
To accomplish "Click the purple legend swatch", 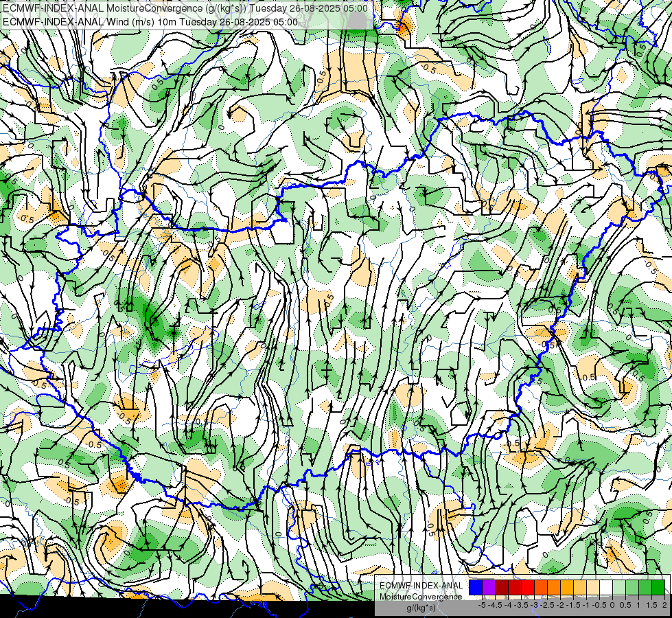I will [489, 587].
